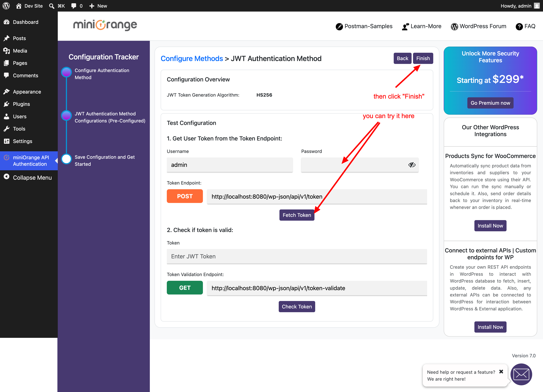Click the Howdy, admin account menu

point(520,6)
